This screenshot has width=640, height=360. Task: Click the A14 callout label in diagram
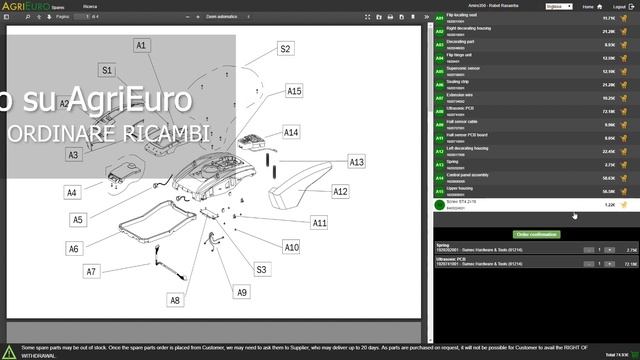(x=291, y=133)
